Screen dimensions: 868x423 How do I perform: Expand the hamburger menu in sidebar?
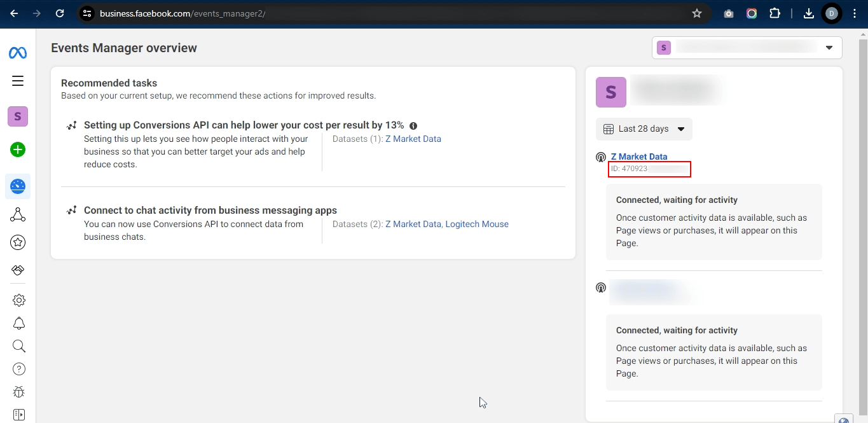click(18, 81)
